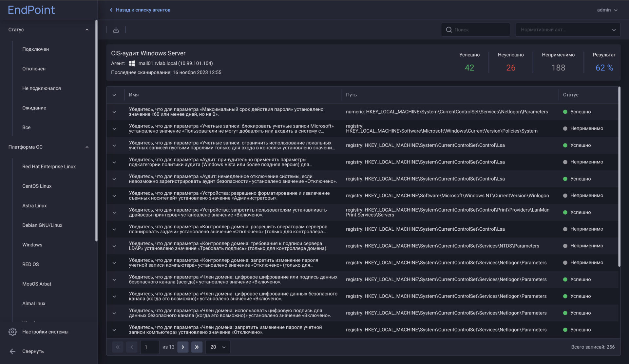Click the Имя column header
This screenshot has width=629, height=364.
[134, 95]
